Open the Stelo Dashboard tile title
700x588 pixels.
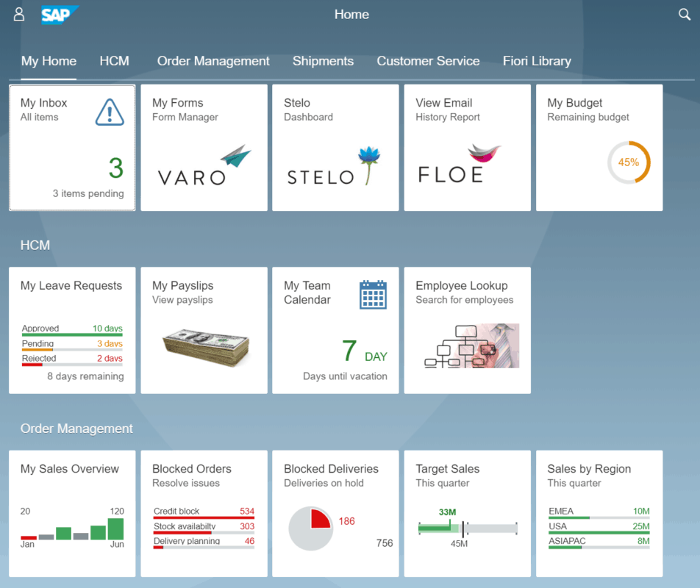(297, 103)
